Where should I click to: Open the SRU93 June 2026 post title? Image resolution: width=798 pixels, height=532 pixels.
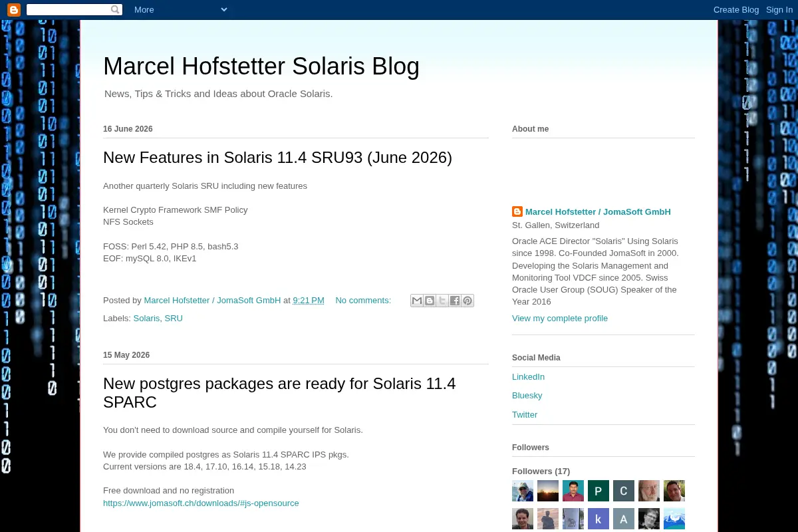click(277, 158)
